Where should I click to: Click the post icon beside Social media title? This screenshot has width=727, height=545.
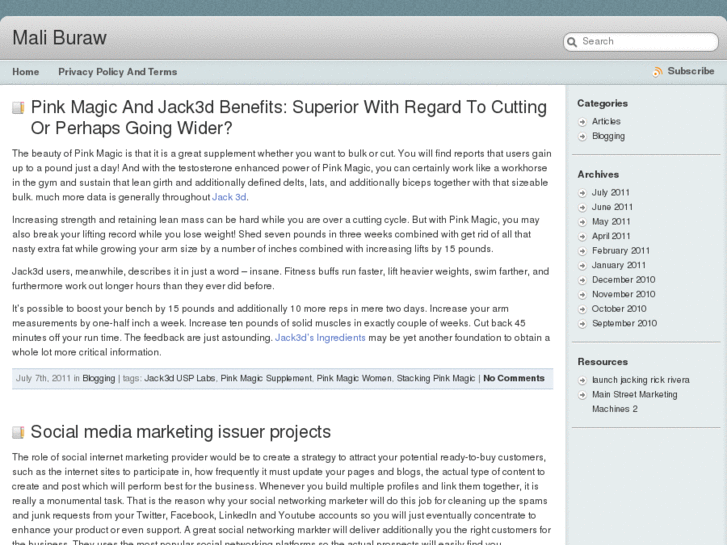point(18,432)
